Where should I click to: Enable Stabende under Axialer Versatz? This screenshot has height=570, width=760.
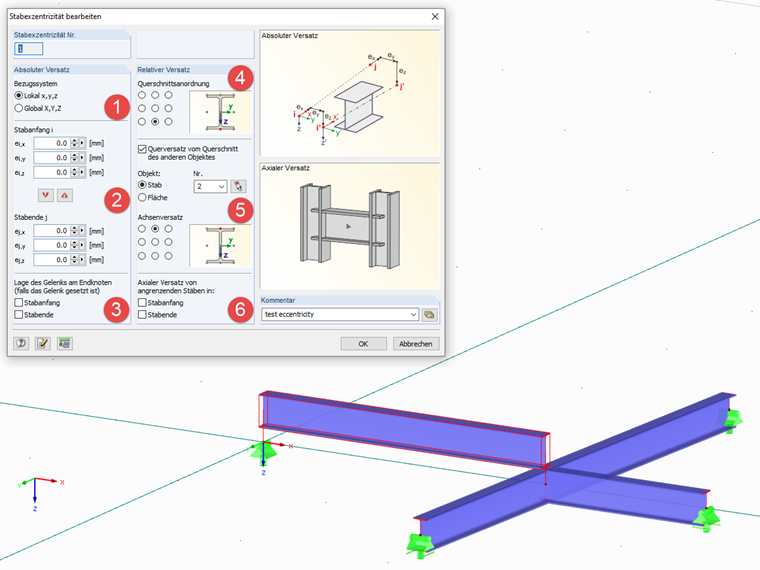click(142, 315)
